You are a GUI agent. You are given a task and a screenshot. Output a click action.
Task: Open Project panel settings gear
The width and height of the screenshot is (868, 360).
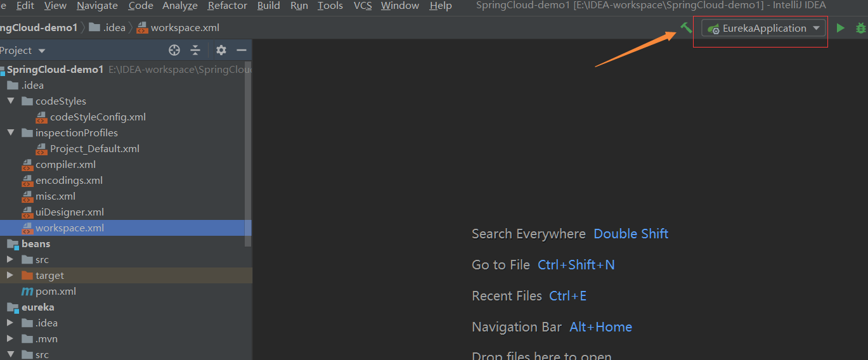pos(221,50)
